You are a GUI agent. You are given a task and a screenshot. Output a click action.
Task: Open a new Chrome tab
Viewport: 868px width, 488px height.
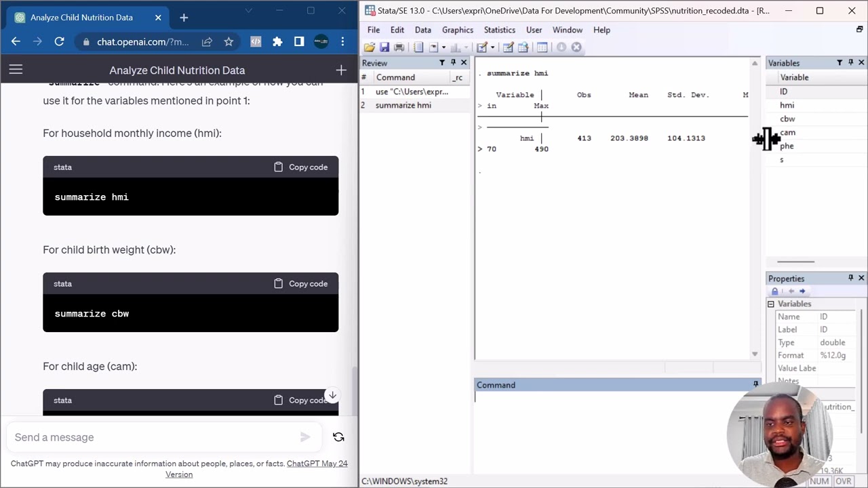tap(184, 18)
